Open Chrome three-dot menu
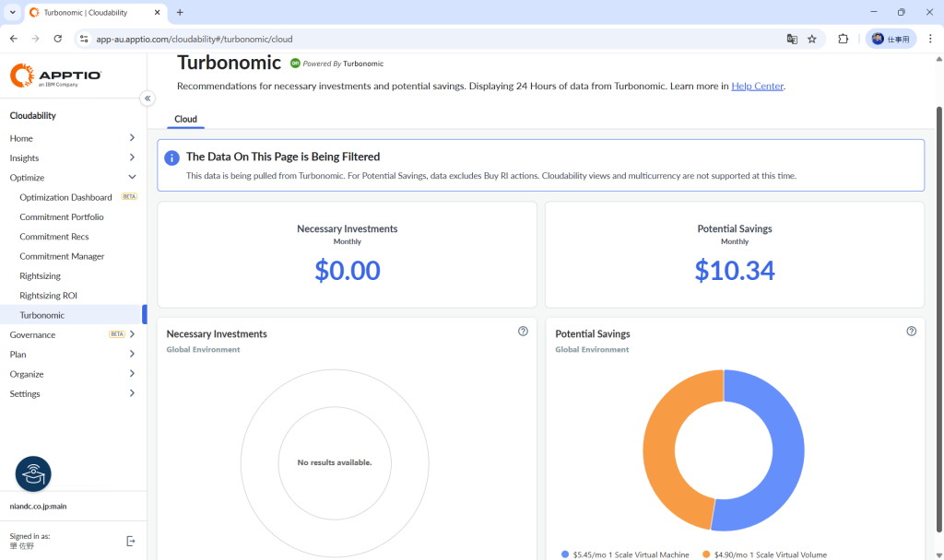Viewport: 944px width, 560px height. tap(930, 39)
